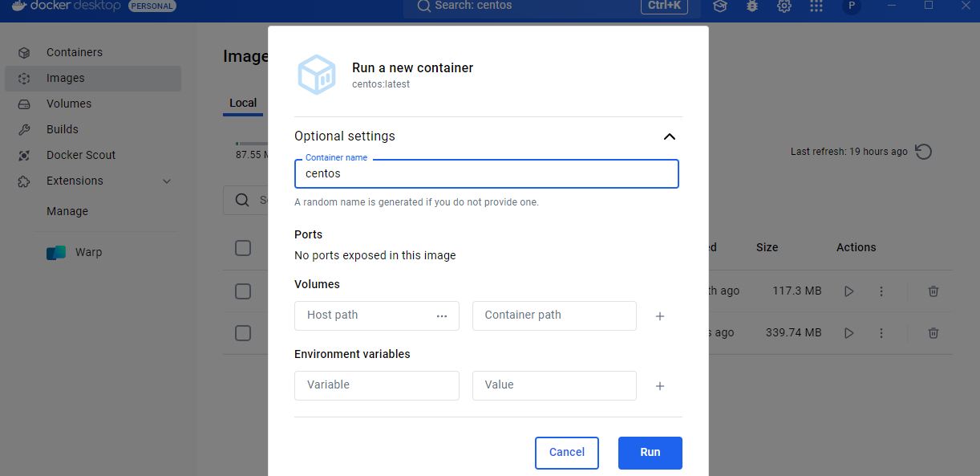This screenshot has width=980, height=476.
Task: Expand the Extensions sidebar menu
Action: pyautogui.click(x=167, y=181)
